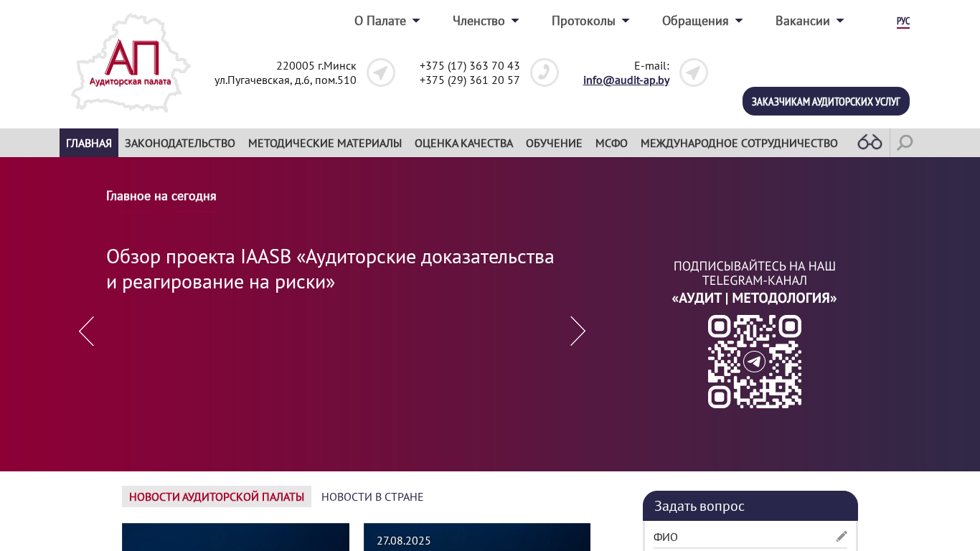Screen dimensions: 980x551
Task: Open the ОБУЧЕНИЕ menu
Action: click(x=554, y=143)
